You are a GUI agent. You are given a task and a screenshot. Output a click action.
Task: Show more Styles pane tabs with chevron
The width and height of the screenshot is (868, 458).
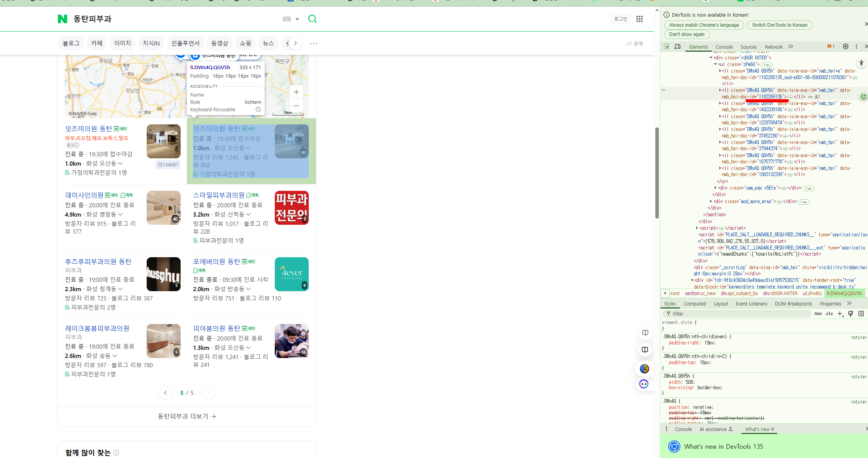tap(849, 304)
